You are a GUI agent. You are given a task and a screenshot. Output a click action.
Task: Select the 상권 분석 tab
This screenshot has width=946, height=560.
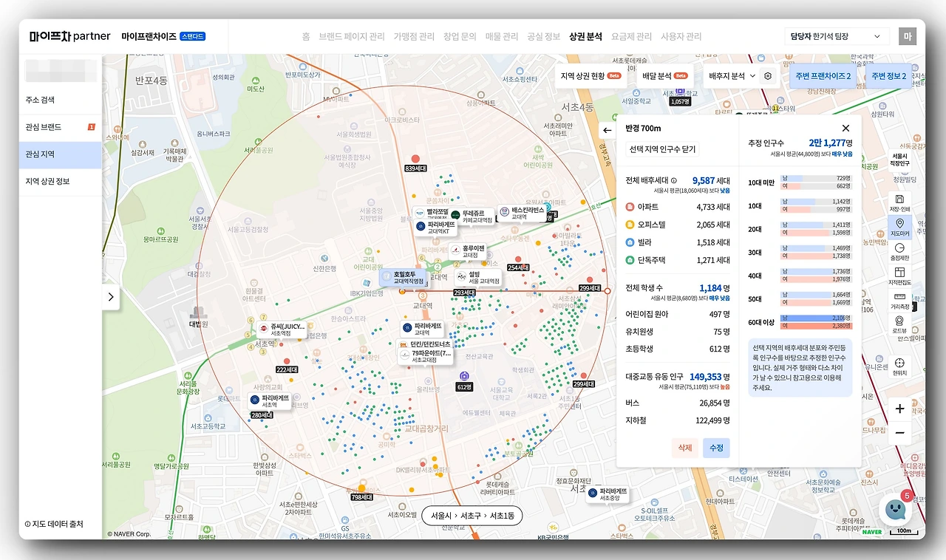click(586, 36)
